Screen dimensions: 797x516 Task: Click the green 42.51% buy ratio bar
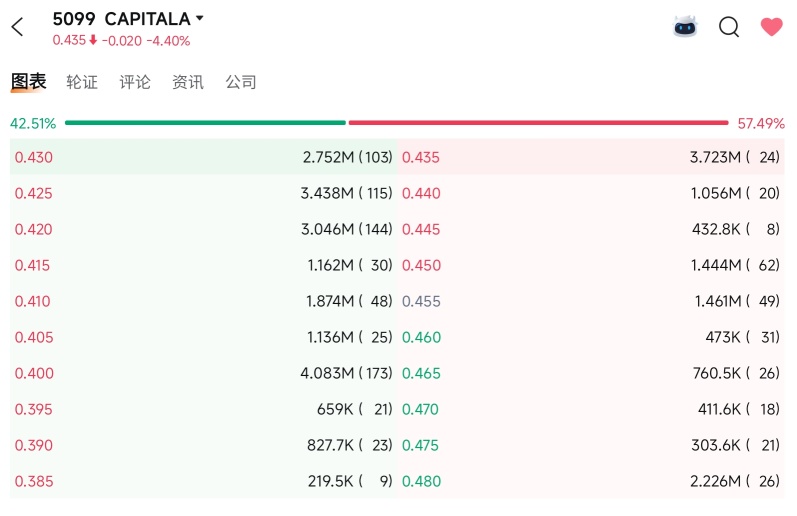click(205, 123)
